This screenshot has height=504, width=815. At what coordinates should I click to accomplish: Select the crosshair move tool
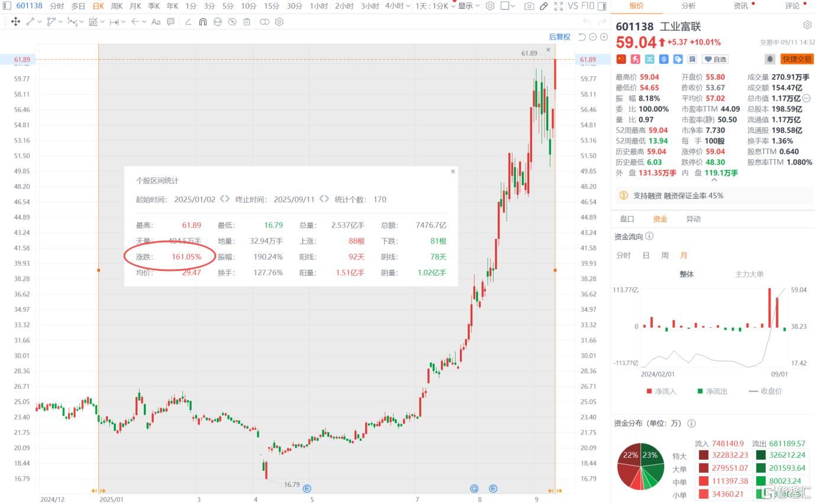[x=17, y=22]
